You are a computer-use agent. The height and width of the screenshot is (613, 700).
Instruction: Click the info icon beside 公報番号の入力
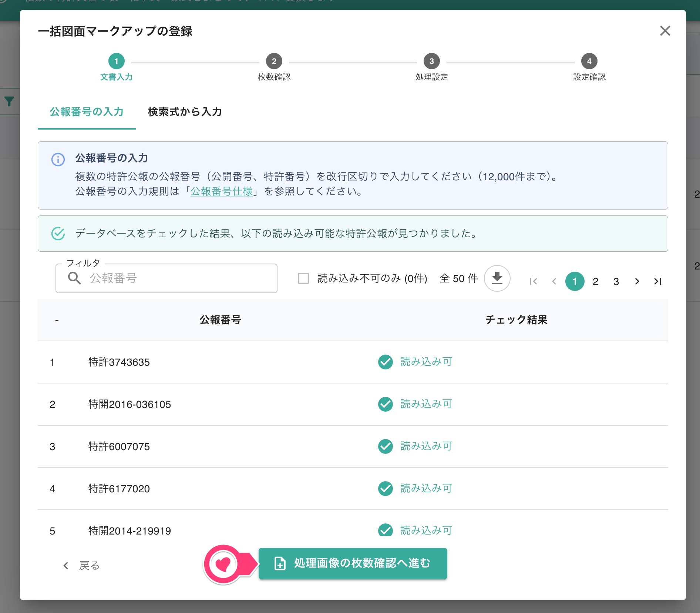tap(58, 160)
